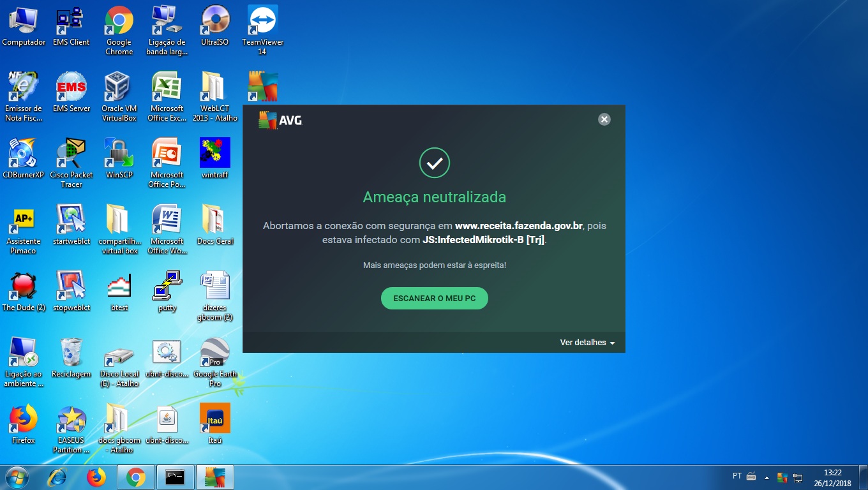Select the Docs Geral folder
Viewport: 868px width, 490px height.
tap(215, 225)
